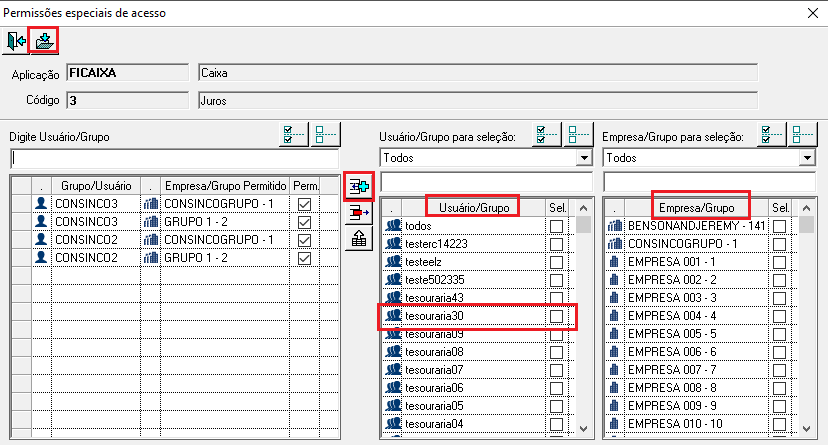Select all icon for Usuário/Grupo para seleção
This screenshot has width=828, height=446.
[546, 135]
